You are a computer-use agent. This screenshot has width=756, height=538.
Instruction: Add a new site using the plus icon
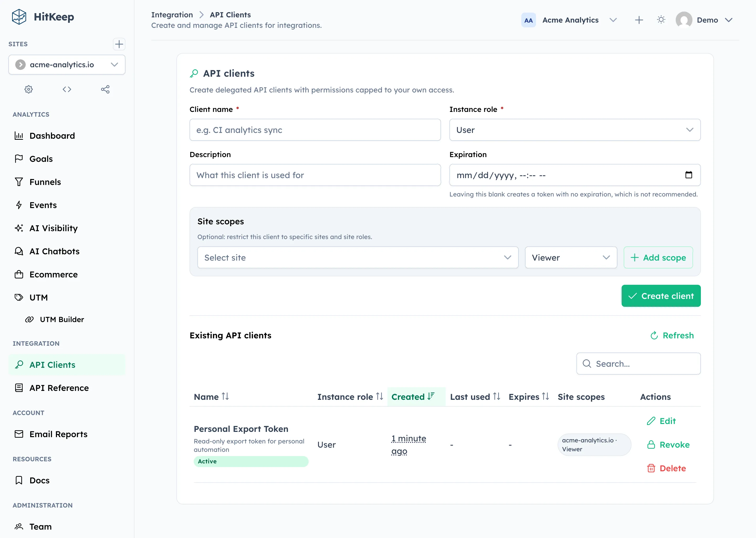(119, 44)
